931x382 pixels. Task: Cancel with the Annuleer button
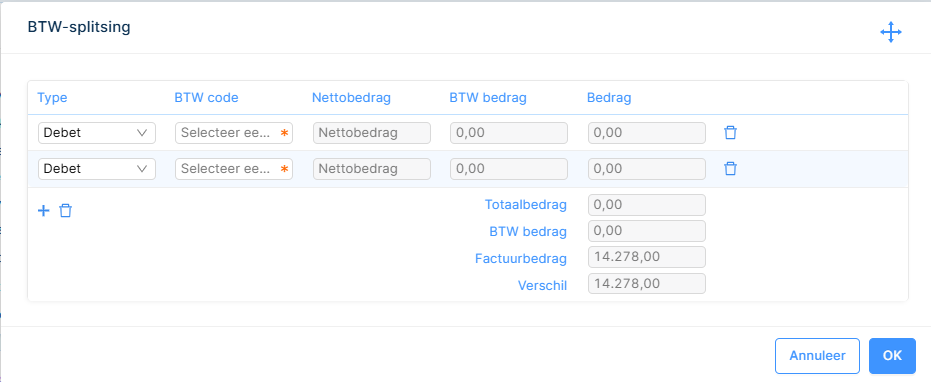[817, 356]
